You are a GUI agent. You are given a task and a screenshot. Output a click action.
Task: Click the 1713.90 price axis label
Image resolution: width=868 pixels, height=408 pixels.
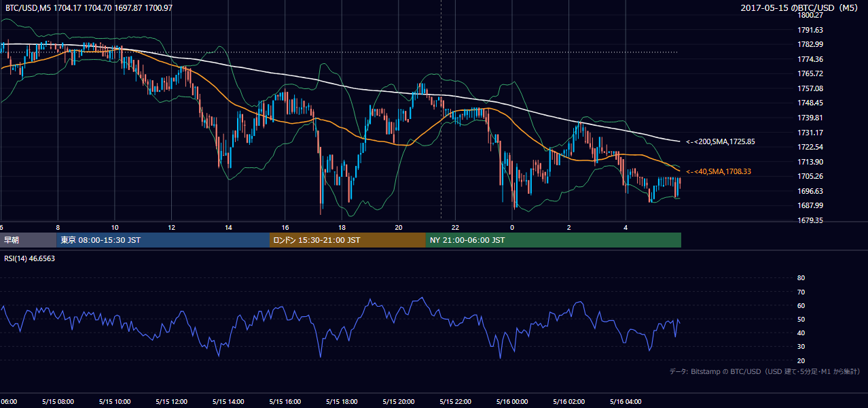click(x=810, y=162)
